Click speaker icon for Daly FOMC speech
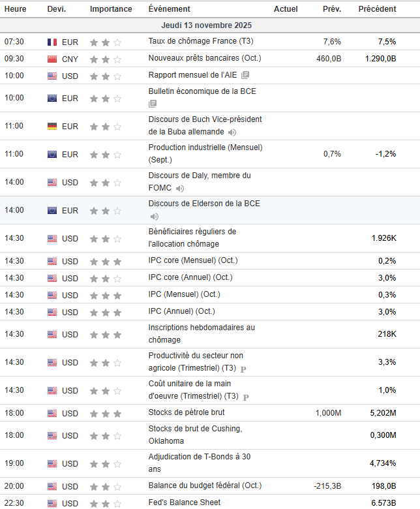This screenshot has height=509, width=420. (180, 189)
